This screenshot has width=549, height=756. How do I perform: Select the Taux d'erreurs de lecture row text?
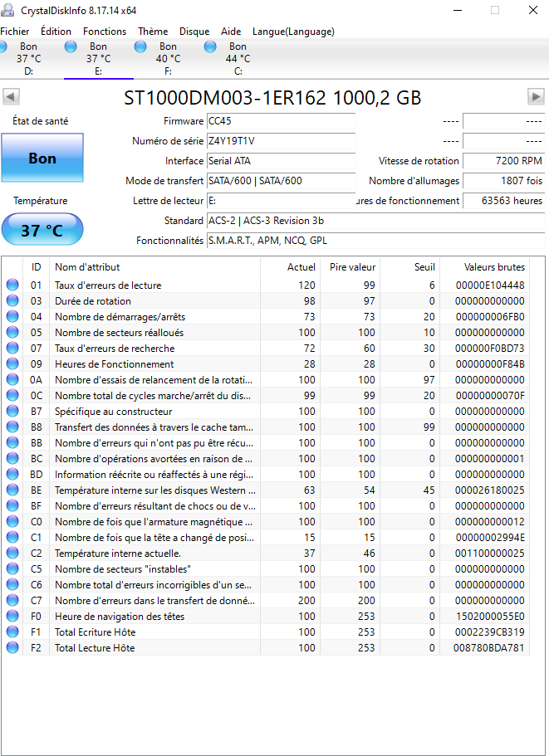coord(108,285)
